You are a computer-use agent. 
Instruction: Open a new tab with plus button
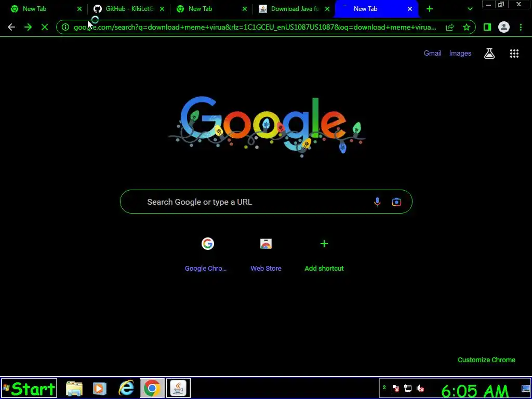tap(430, 9)
